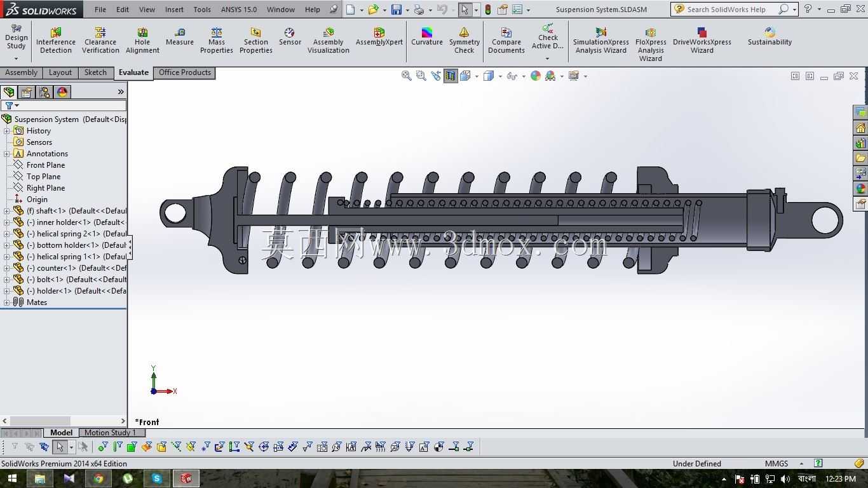Screen dimensions: 868x488
Task: Open the Sustainability tool
Action: 770,37
